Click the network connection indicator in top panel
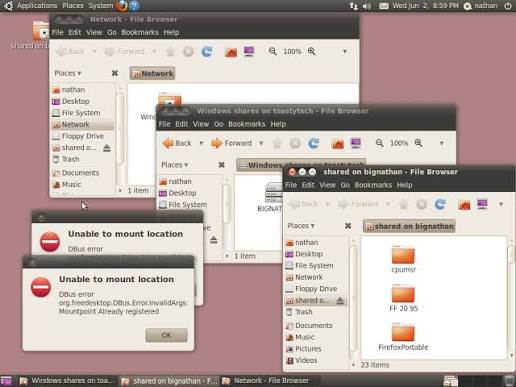The height and width of the screenshot is (387, 516). tap(354, 6)
